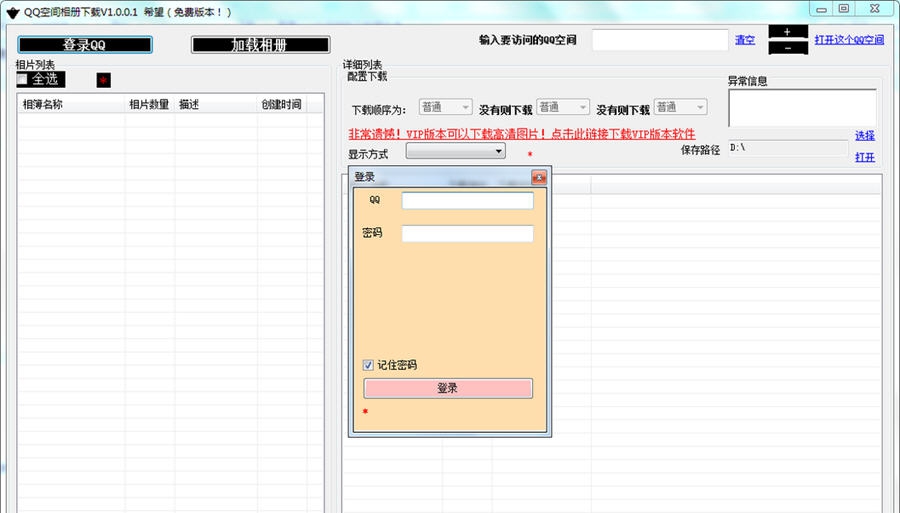Click the minus button
The image size is (900, 513).
[788, 48]
